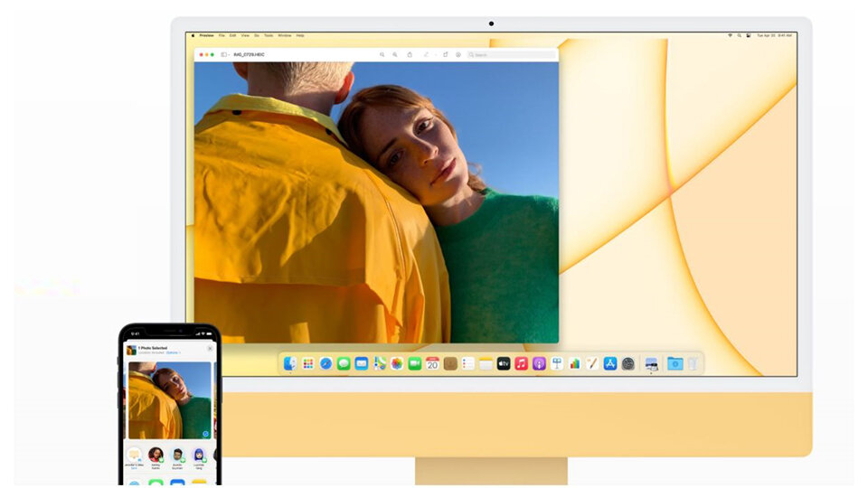Launch Keynote from the Dock
868x488 pixels.
coord(557,363)
